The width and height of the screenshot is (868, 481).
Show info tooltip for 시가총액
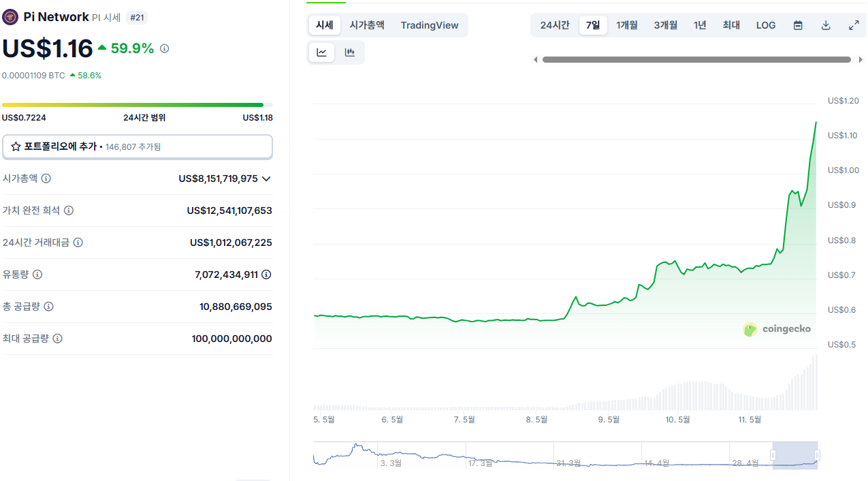(46, 179)
